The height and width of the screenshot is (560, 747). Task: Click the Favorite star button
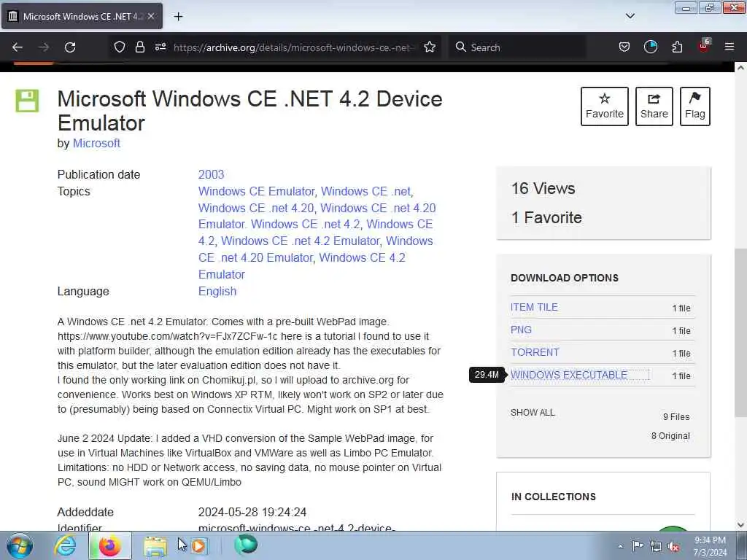(605, 106)
